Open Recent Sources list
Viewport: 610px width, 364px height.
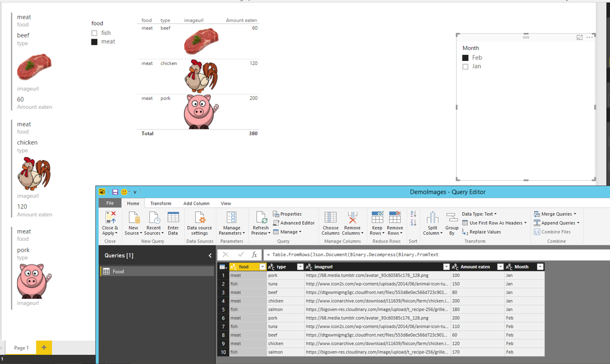point(153,223)
